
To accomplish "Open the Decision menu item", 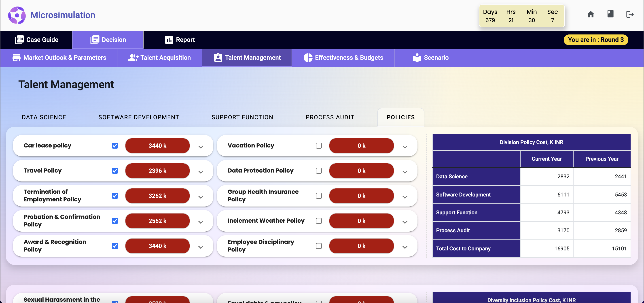I will tap(108, 40).
